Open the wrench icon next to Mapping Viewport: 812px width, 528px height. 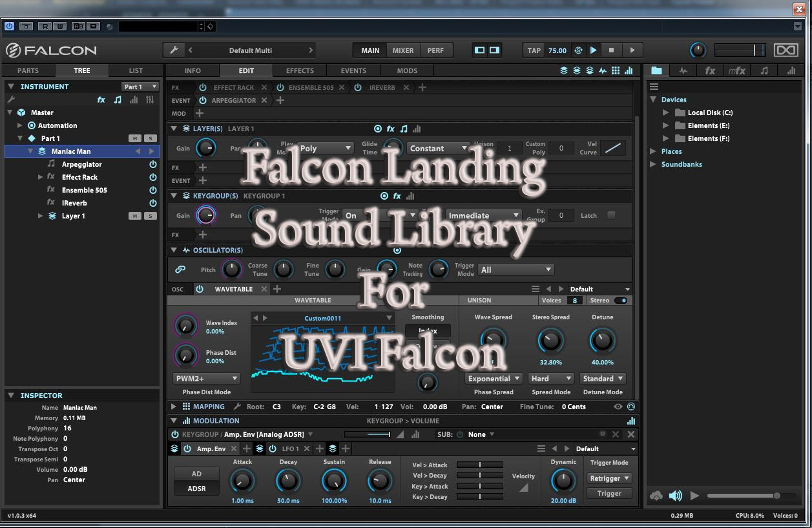coord(237,407)
